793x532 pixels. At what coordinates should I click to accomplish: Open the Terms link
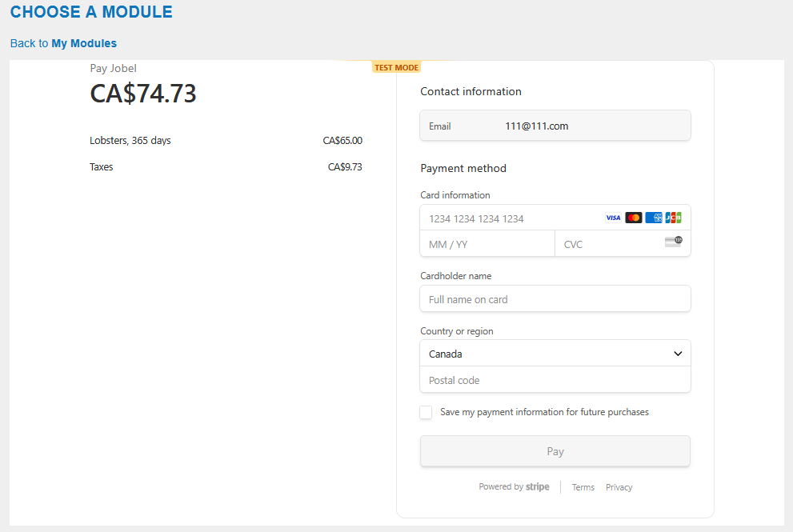click(x=583, y=486)
